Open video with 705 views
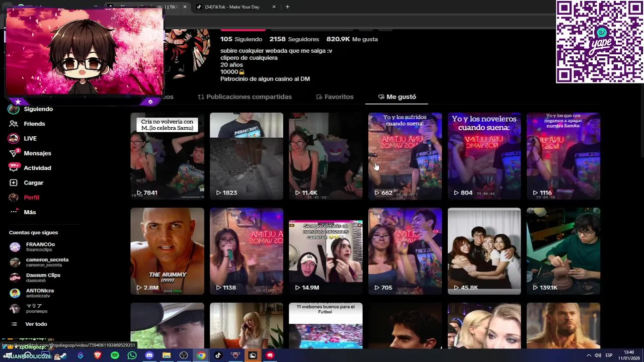This screenshot has width=644, height=362. pyautogui.click(x=405, y=251)
